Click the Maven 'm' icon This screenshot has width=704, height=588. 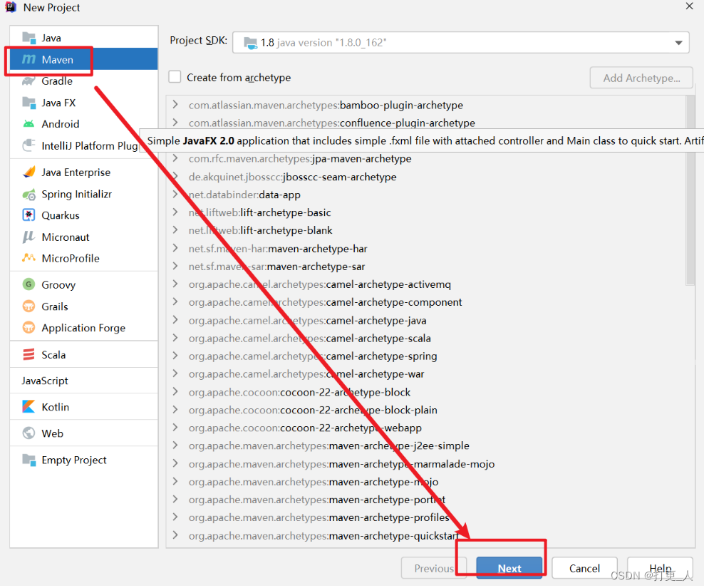coord(29,59)
